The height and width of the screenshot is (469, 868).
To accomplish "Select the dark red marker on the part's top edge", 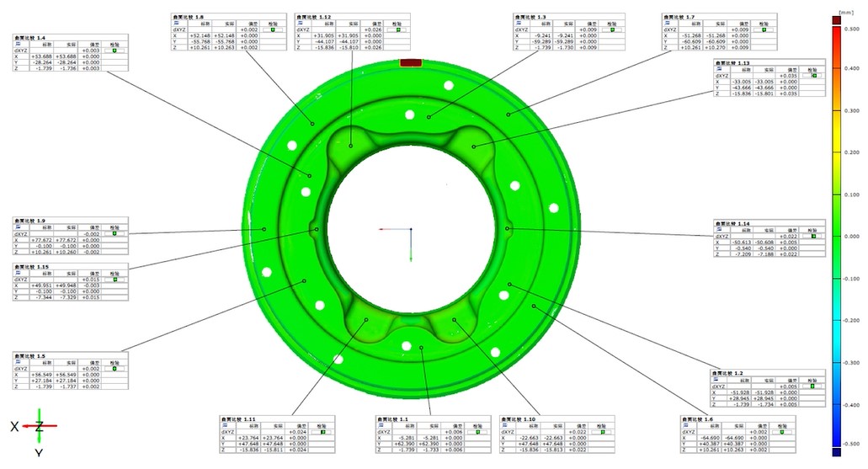I will (x=411, y=62).
